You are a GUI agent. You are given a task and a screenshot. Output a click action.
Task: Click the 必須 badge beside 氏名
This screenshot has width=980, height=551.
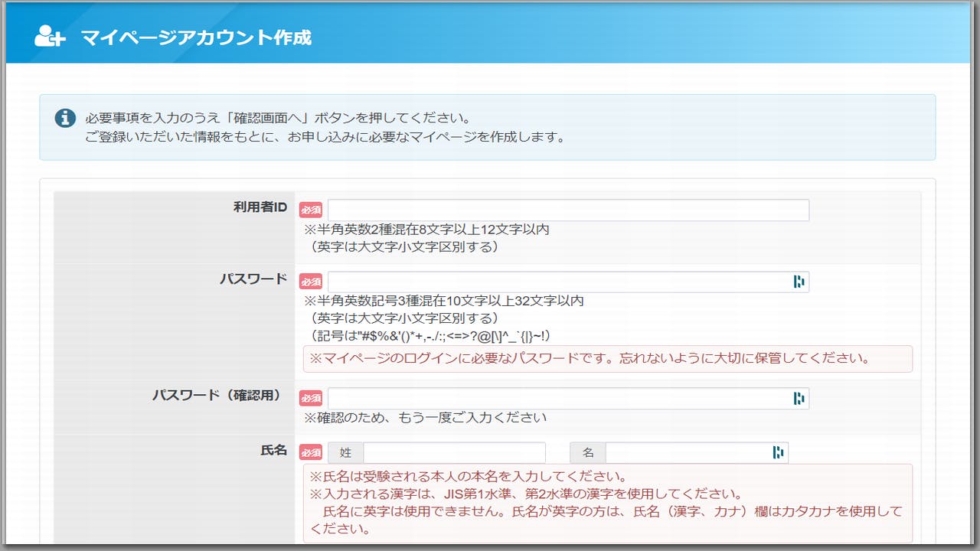[x=311, y=452]
